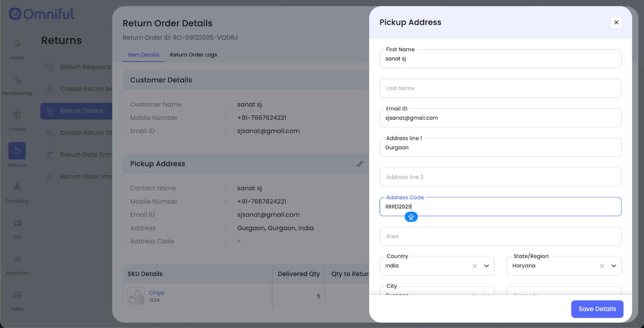Open Home from the sidebar
Image resolution: width=644 pixels, height=328 pixels.
click(x=17, y=43)
